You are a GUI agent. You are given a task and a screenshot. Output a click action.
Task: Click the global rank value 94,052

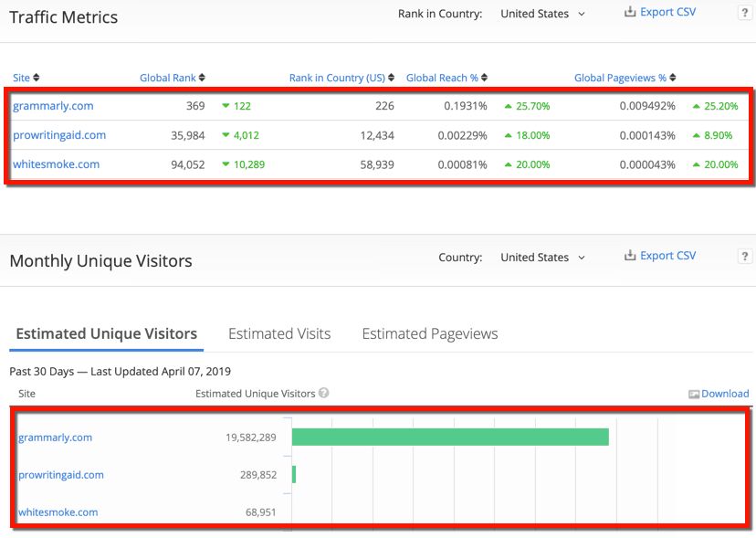(188, 165)
